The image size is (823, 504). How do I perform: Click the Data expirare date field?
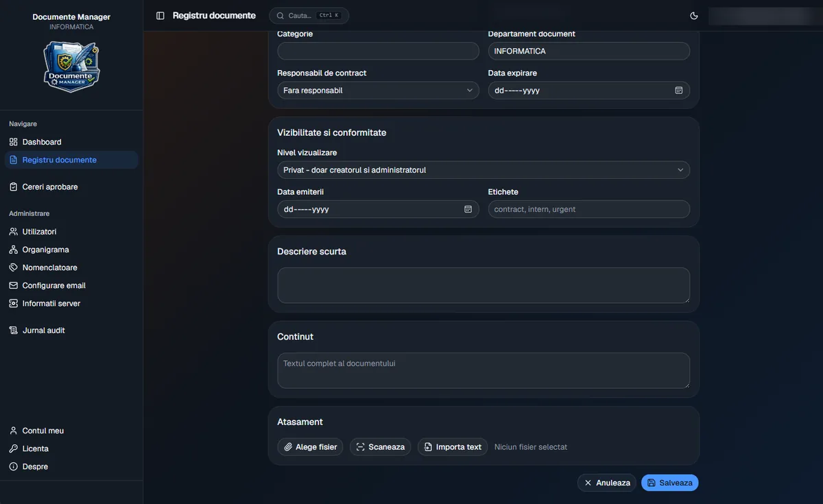coord(589,91)
